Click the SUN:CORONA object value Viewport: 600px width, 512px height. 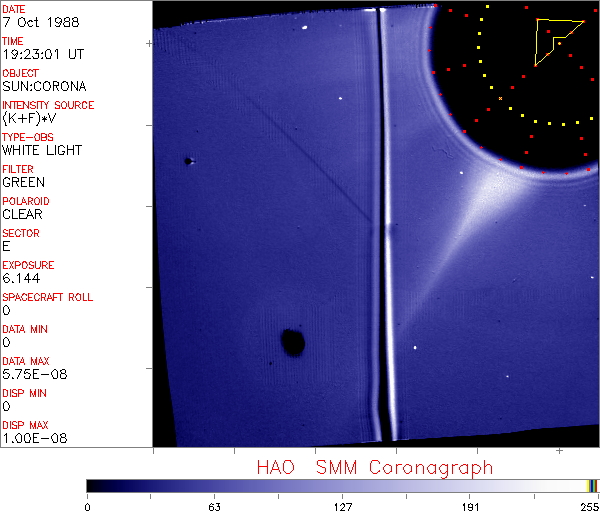44,87
